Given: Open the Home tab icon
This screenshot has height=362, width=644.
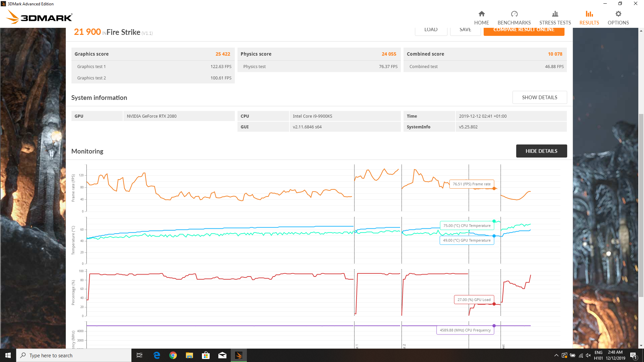Looking at the screenshot, I should (x=481, y=14).
